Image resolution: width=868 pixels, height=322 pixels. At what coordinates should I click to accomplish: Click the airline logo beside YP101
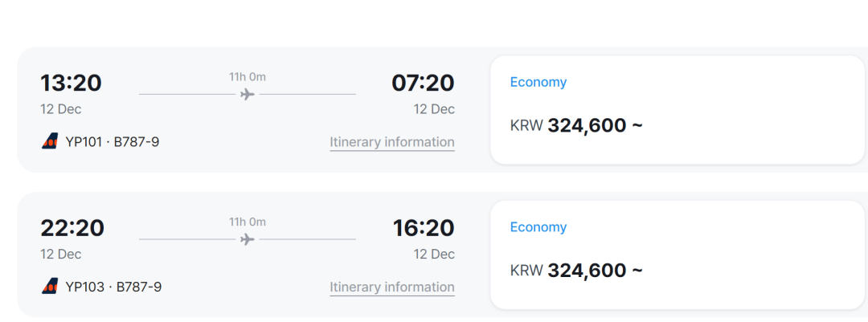click(50, 141)
